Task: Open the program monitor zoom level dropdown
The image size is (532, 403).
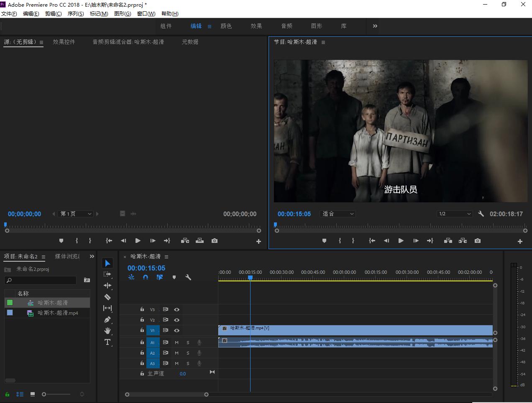Action: [x=338, y=214]
